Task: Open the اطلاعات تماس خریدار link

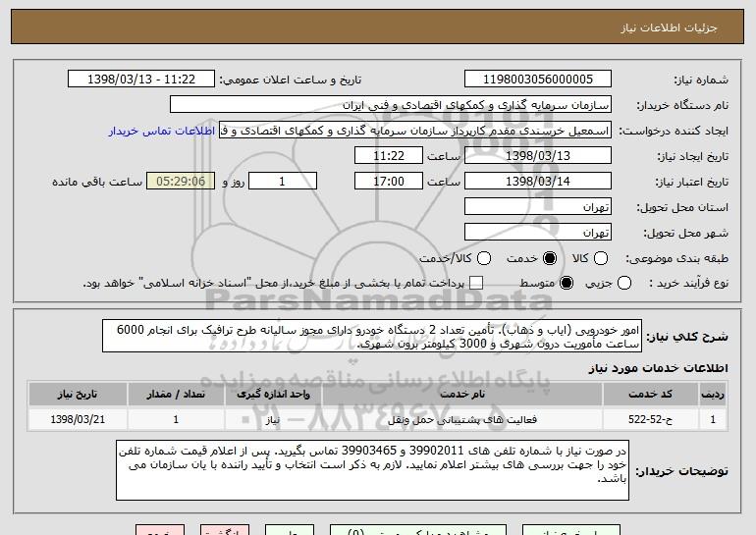Action: (x=162, y=132)
